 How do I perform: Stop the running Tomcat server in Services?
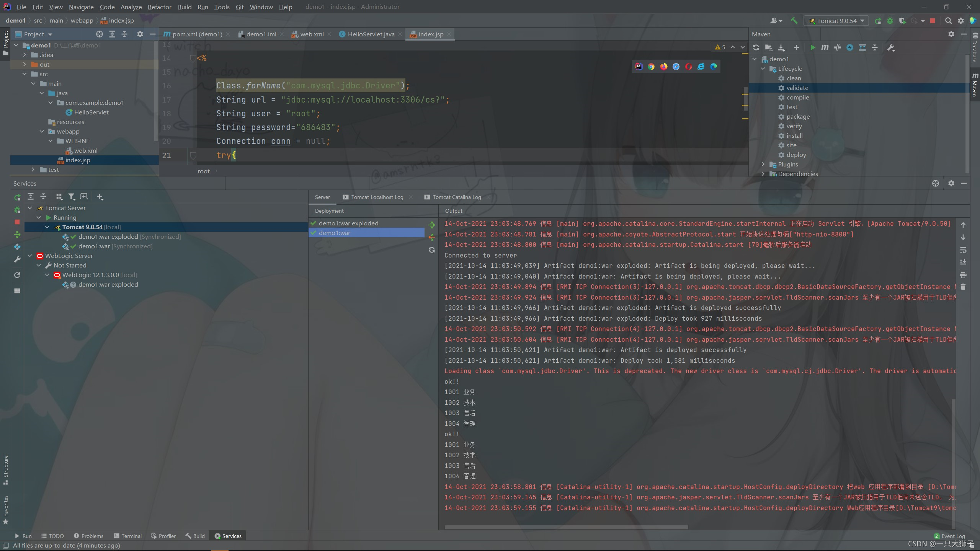coord(17,222)
